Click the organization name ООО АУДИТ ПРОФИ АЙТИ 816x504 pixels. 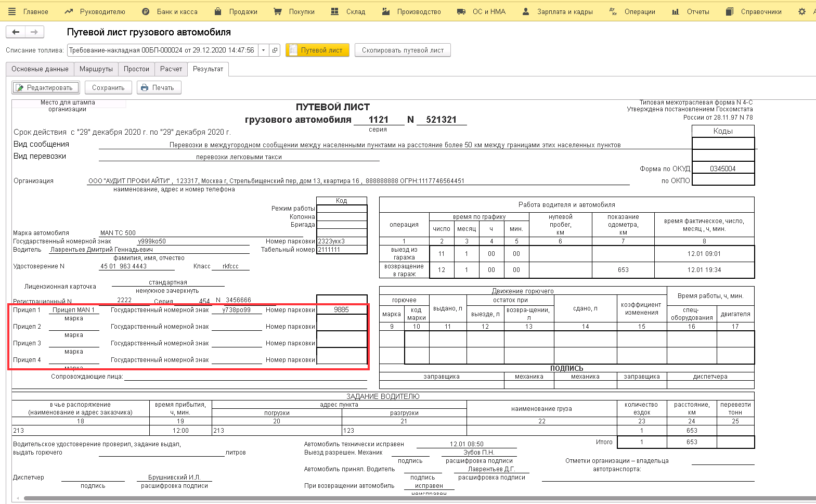click(x=129, y=181)
